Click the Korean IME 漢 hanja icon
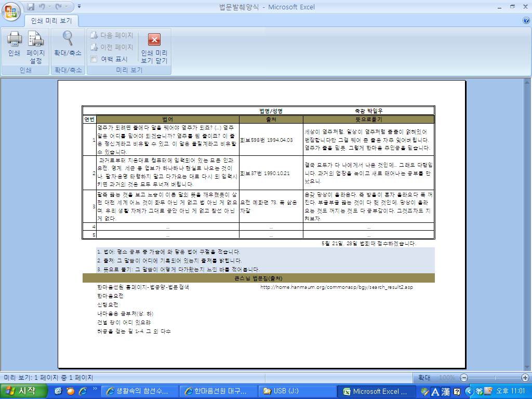This screenshot has width=532, height=399. 445,391
